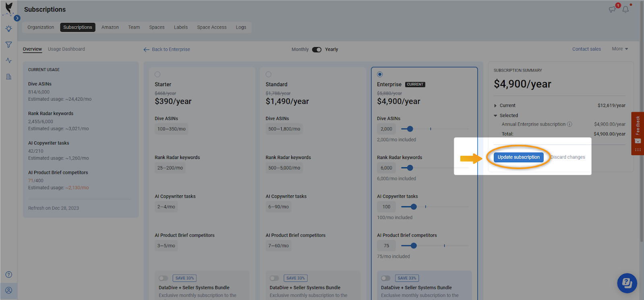
Task: Open the Amazon tab
Action: pos(110,27)
